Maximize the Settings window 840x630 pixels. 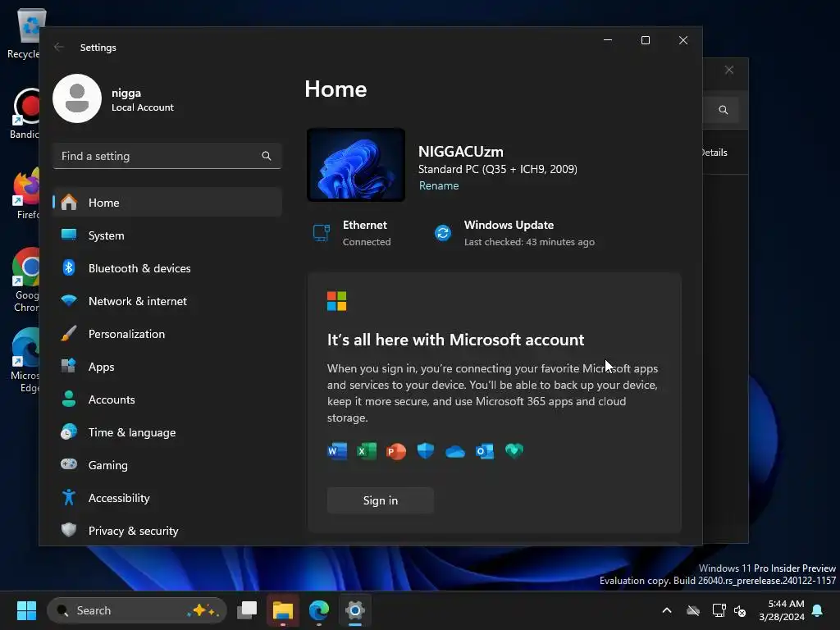pos(646,40)
